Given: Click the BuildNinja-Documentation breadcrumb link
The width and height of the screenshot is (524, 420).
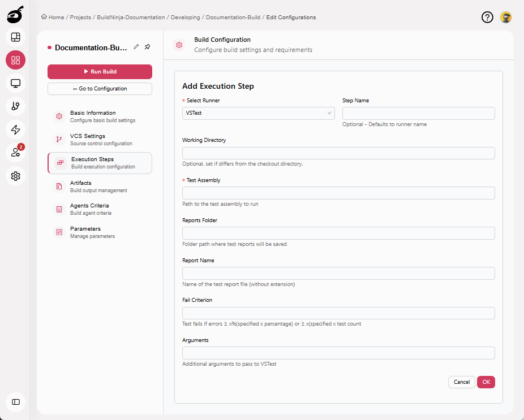Looking at the screenshot, I should [x=131, y=18].
